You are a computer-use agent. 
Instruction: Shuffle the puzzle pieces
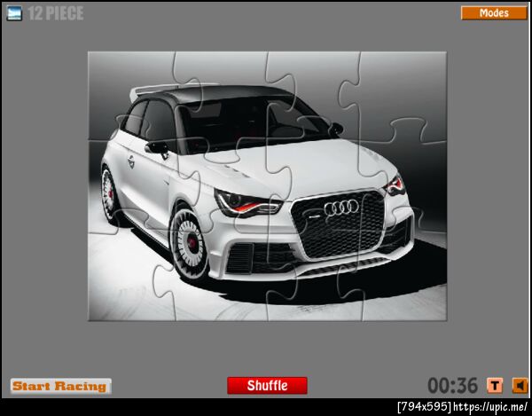[x=268, y=386]
